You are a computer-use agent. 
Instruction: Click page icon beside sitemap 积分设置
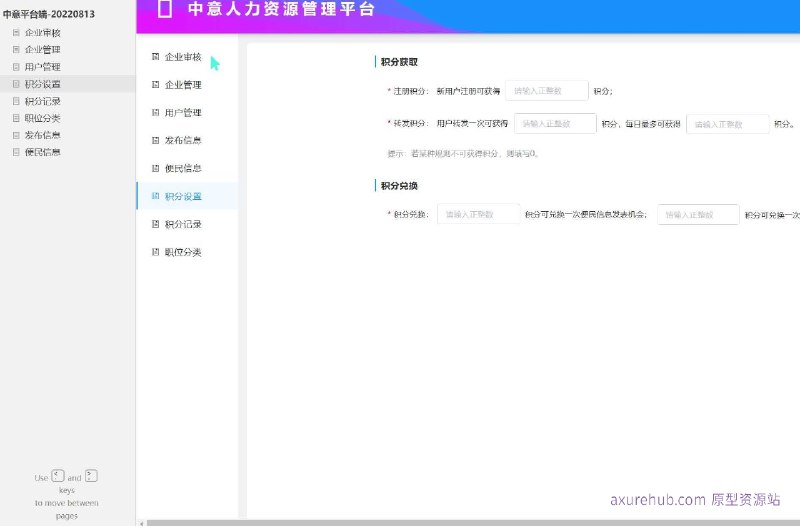click(x=16, y=84)
